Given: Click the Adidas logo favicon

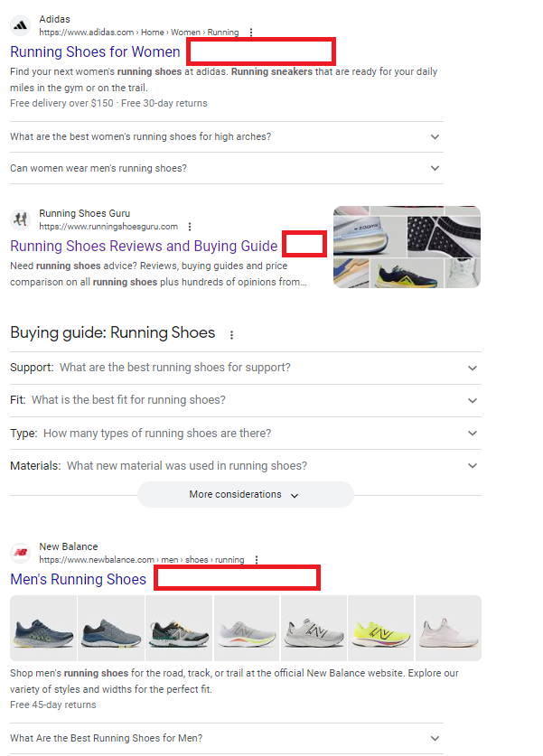Looking at the screenshot, I should pyautogui.click(x=20, y=25).
